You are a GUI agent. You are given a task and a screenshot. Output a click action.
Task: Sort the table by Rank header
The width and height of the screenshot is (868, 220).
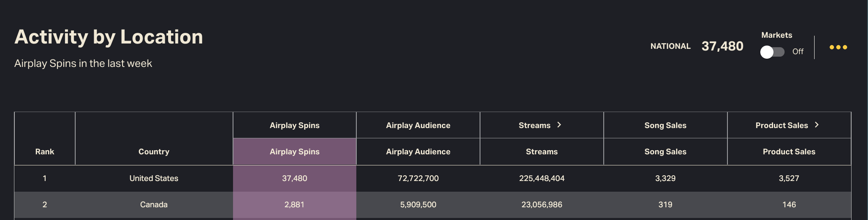pos(45,151)
